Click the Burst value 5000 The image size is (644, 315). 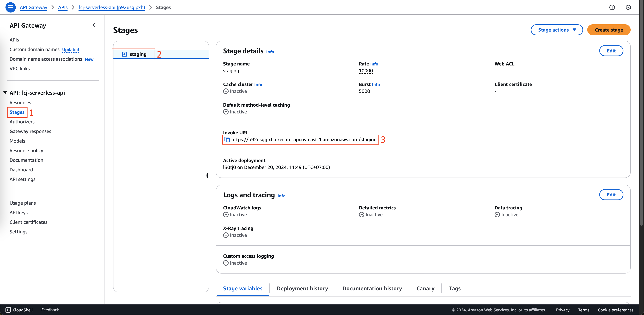point(364,91)
